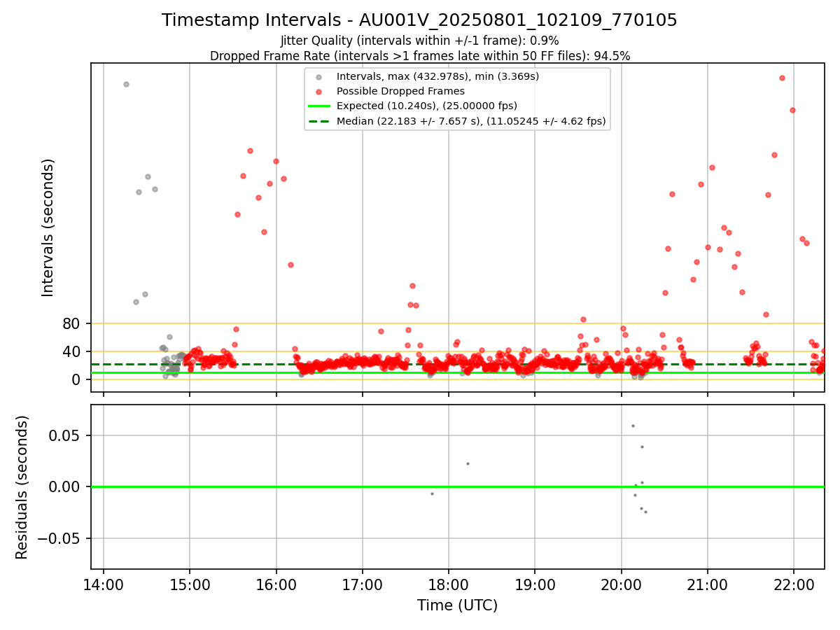Click the highest red dropped-frame point near 21:50
840x630 pixels.
tap(782, 78)
